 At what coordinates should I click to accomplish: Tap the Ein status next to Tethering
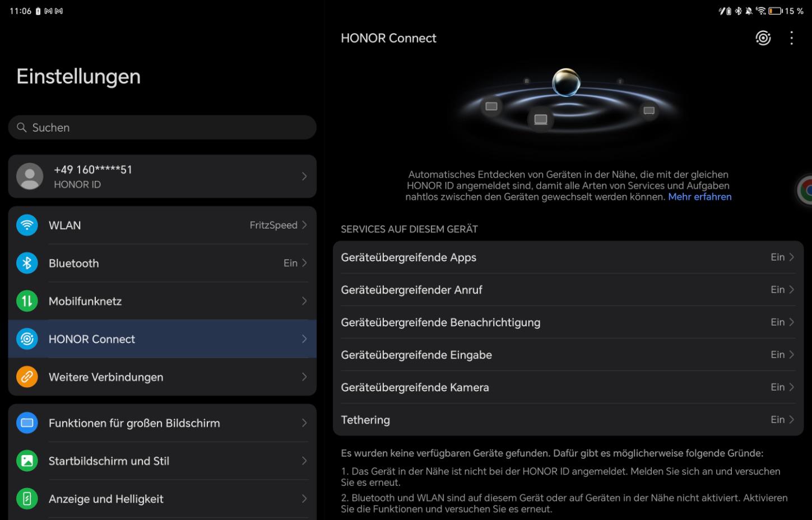(x=777, y=420)
